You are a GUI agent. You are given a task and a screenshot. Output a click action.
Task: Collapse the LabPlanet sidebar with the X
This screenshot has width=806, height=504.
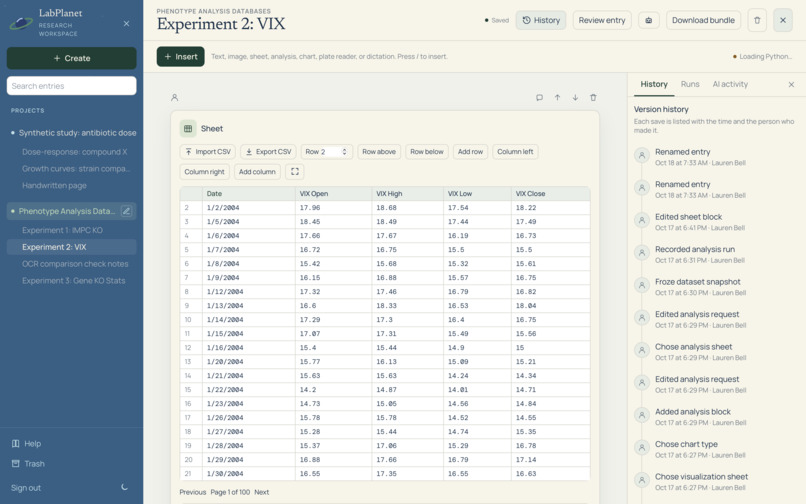point(126,24)
